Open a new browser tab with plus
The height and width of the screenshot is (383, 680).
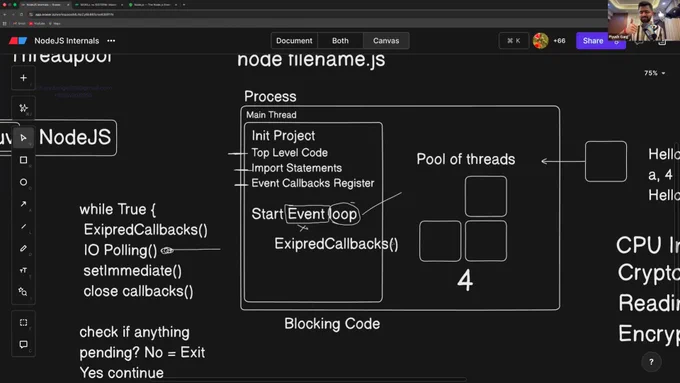tap(184, 5)
